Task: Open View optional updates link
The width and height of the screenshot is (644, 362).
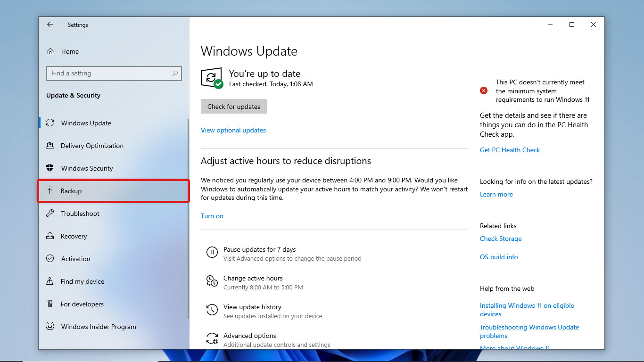Action: point(233,130)
